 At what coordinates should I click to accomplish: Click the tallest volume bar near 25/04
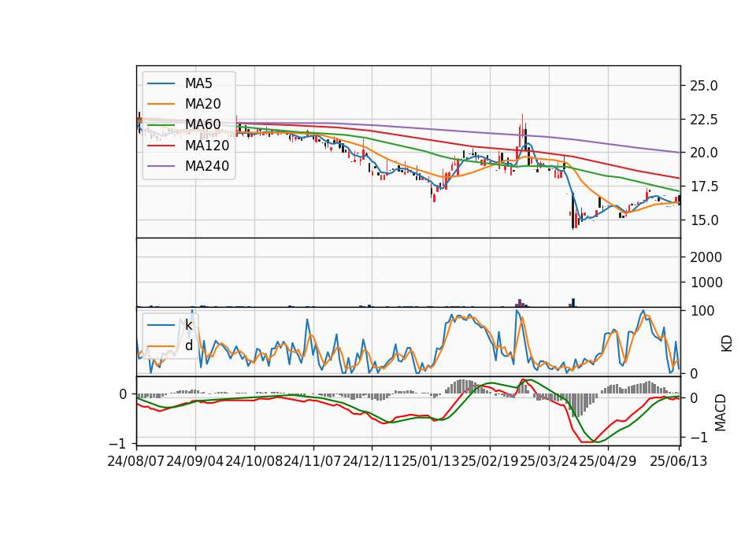point(573,302)
